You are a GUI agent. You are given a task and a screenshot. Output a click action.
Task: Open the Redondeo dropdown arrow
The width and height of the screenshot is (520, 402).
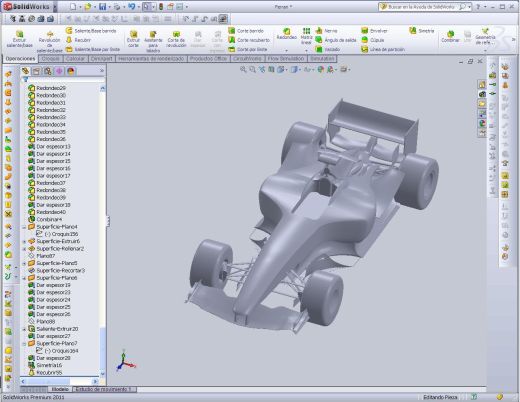pos(286,51)
